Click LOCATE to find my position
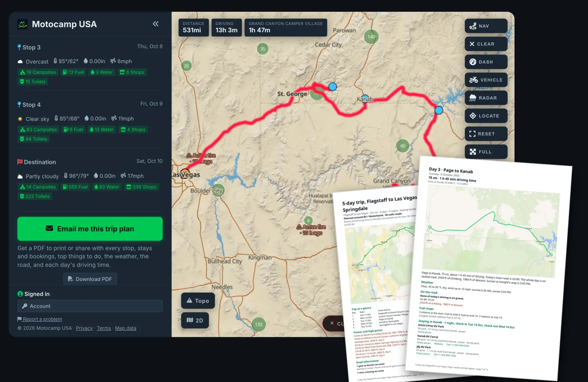Viewport: 588px width, 382px height. [x=486, y=116]
